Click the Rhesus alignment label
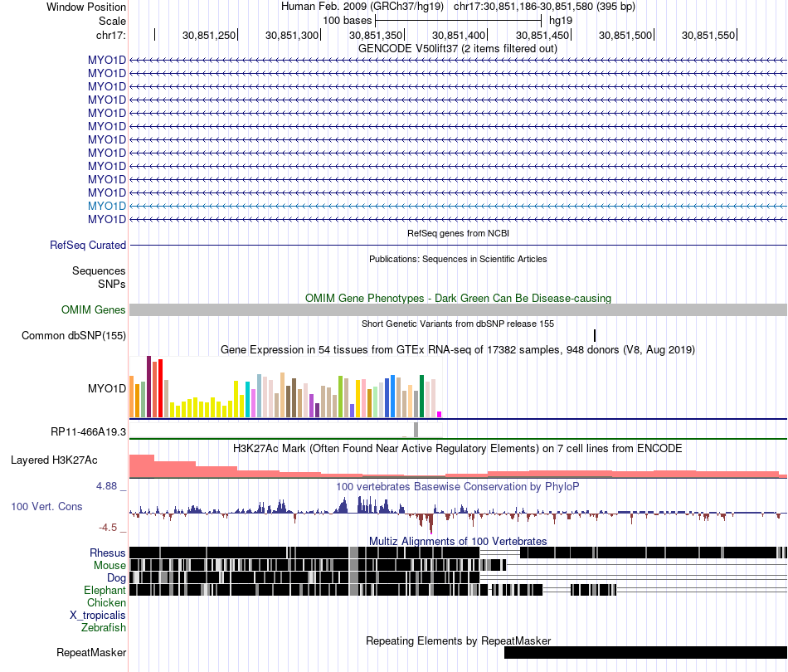Image resolution: width=788 pixels, height=672 pixels. [x=108, y=553]
